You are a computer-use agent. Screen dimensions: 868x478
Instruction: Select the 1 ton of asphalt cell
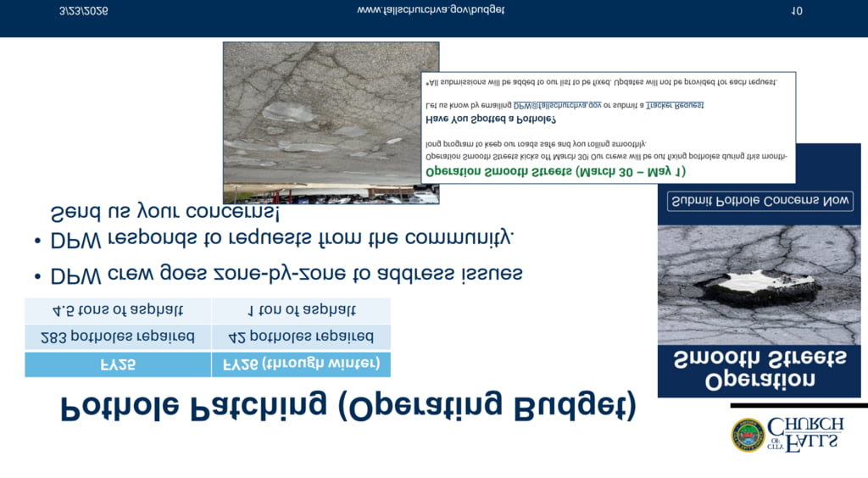tap(301, 310)
